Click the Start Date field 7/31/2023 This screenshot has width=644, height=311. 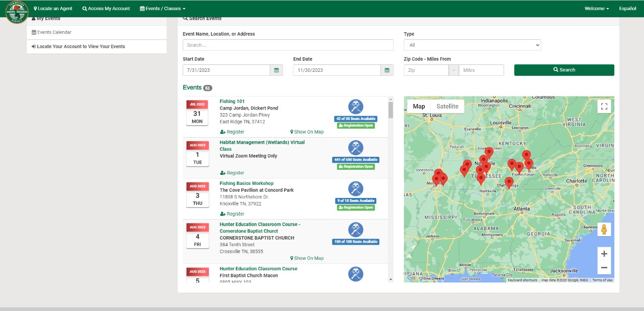(226, 70)
